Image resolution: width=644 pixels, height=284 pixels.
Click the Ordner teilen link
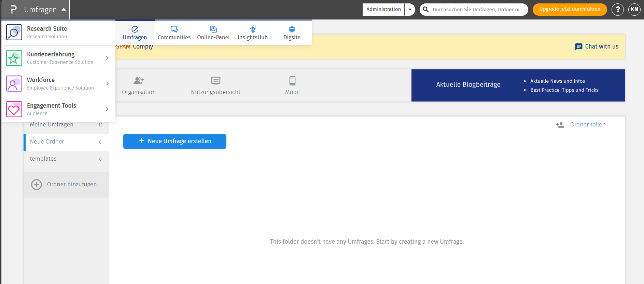588,125
